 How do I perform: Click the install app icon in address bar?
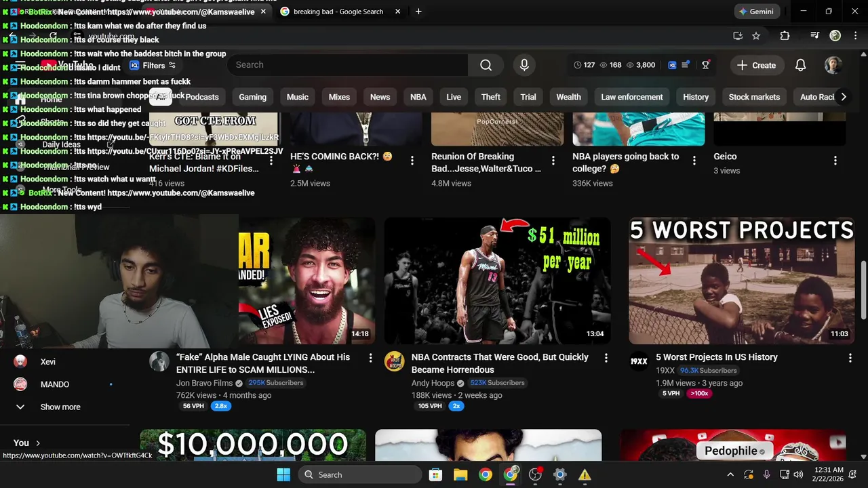[738, 36]
